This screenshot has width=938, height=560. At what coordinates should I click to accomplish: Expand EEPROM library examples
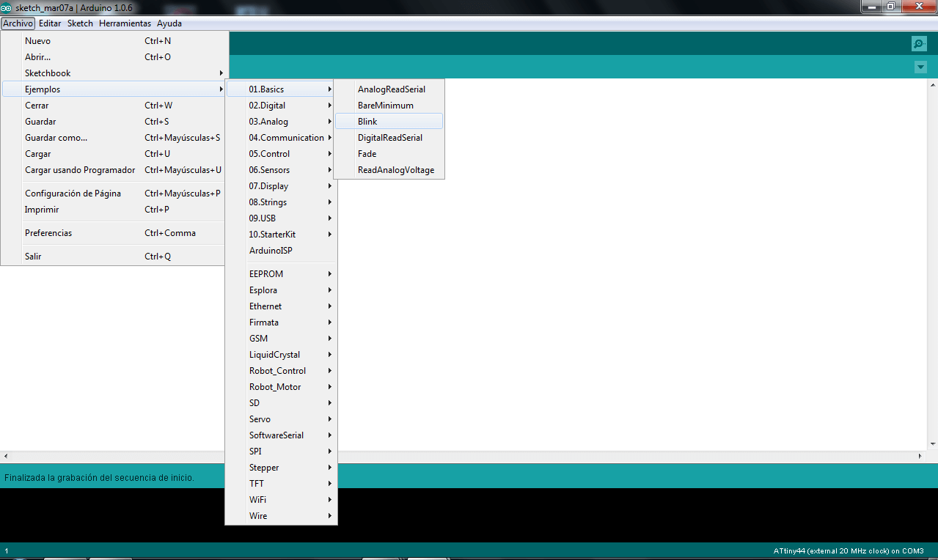tap(281, 274)
